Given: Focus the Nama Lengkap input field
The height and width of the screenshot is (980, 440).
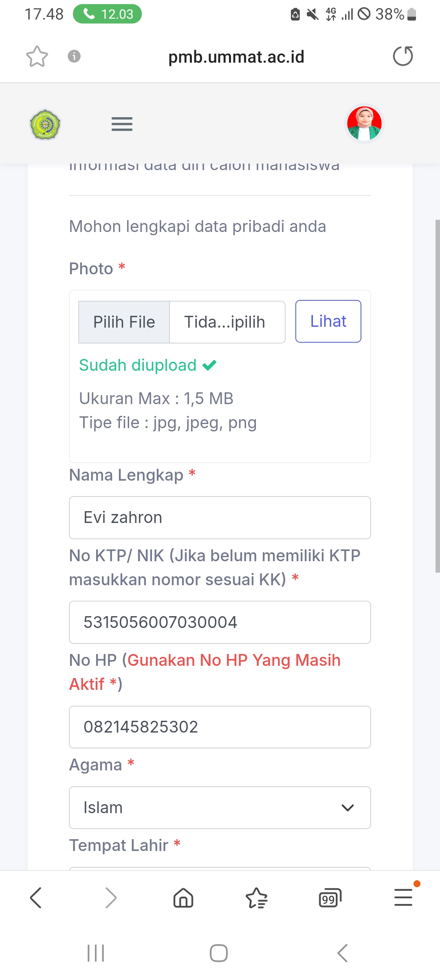Looking at the screenshot, I should (x=220, y=518).
